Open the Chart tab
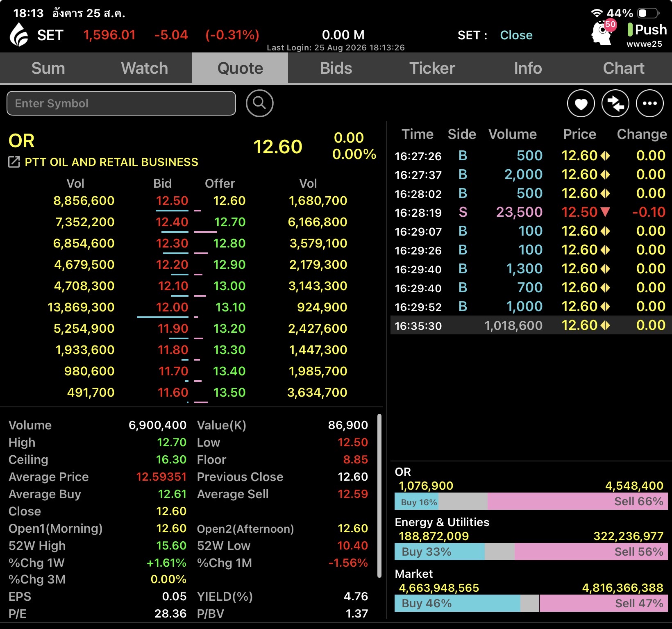Image resolution: width=672 pixels, height=629 pixels. coord(624,68)
